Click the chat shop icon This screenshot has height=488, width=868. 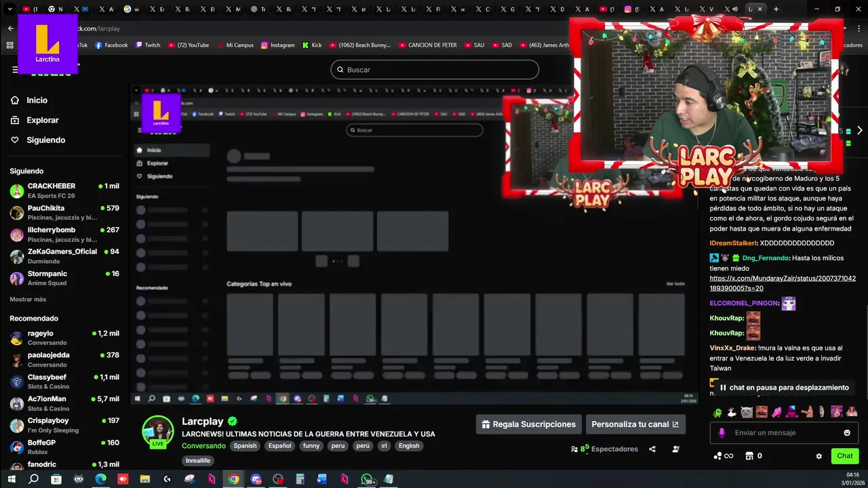point(749,456)
